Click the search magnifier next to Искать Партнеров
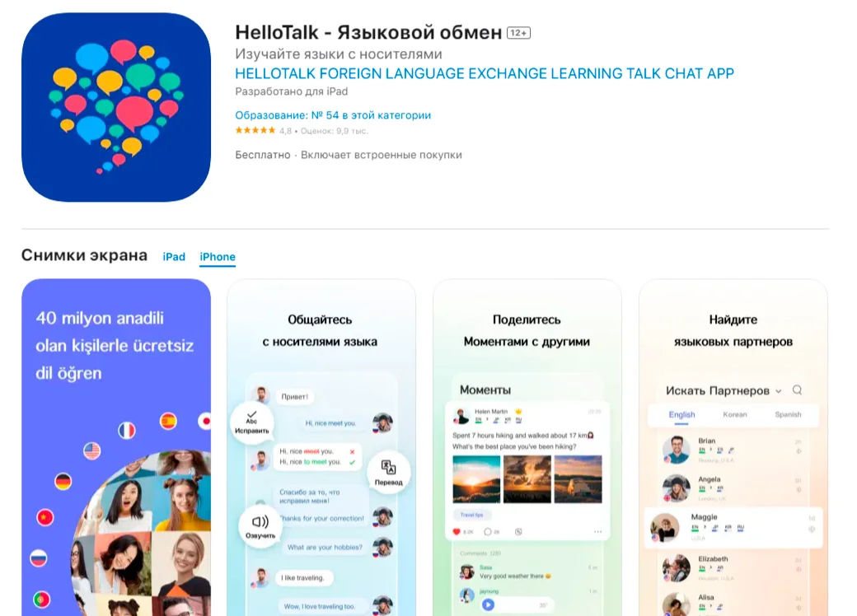This screenshot has width=857, height=616. pos(798,390)
